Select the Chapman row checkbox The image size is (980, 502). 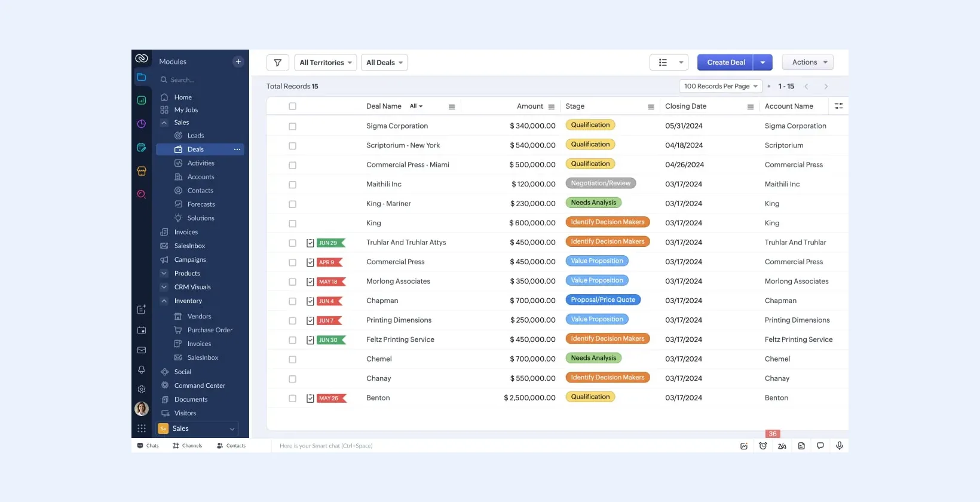[292, 301]
